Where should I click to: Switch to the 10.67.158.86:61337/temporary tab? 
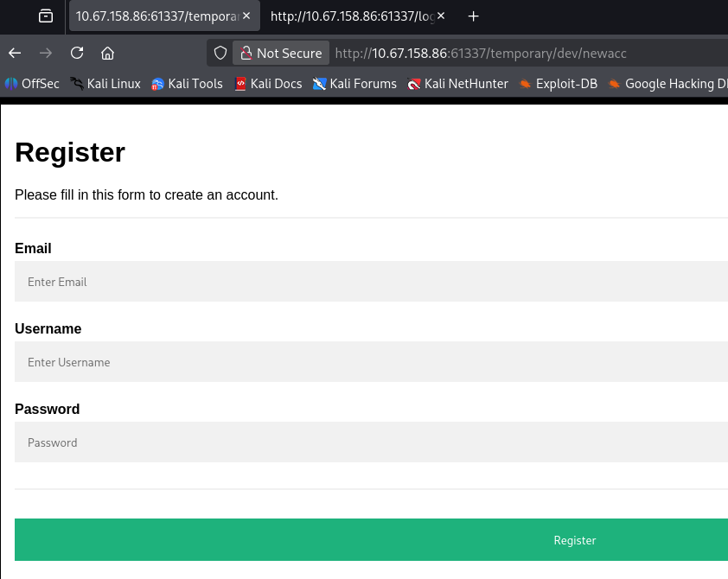pos(156,16)
